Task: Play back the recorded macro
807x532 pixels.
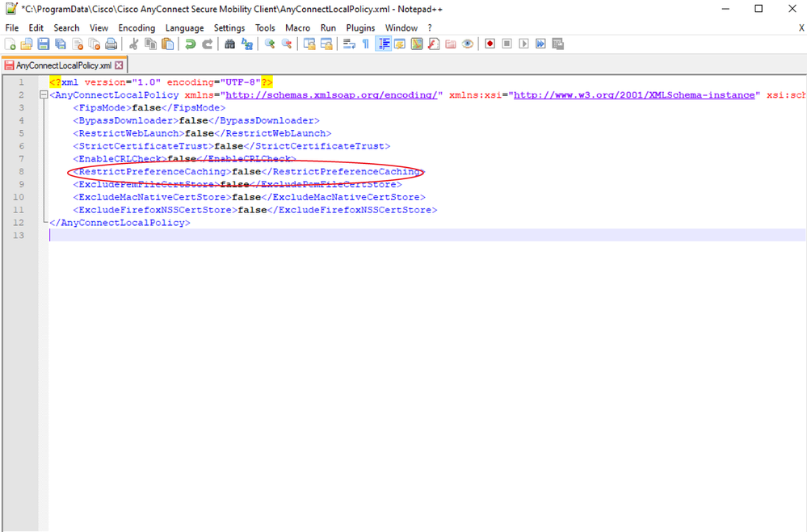Action: click(x=524, y=44)
